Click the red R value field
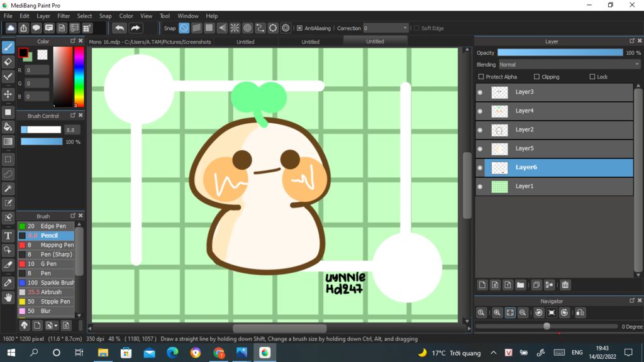 37,70
